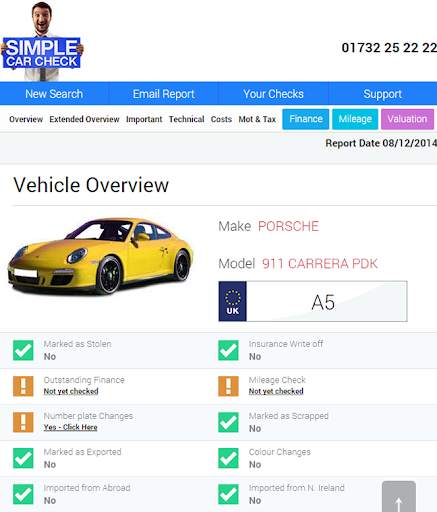Click green tick for Imported from Abroad
The height and width of the screenshot is (512, 437).
point(23,494)
